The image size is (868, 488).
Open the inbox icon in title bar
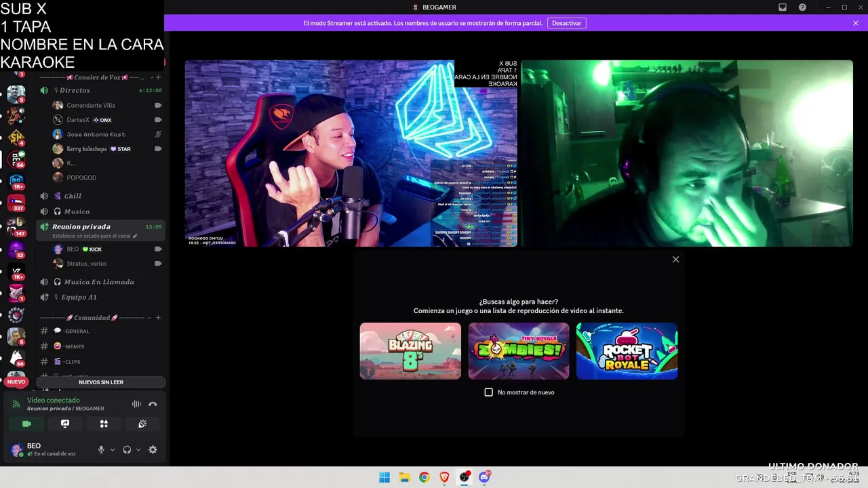(783, 7)
